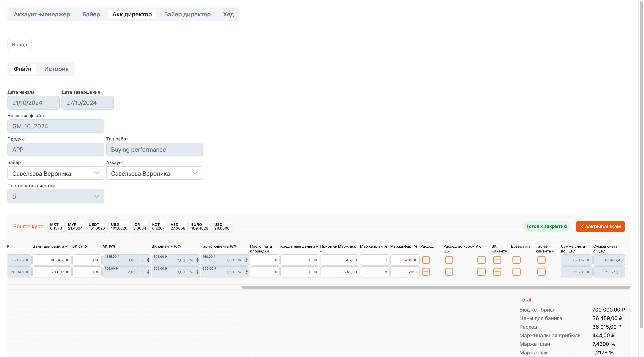Click К закрывашкам button

pos(600,226)
